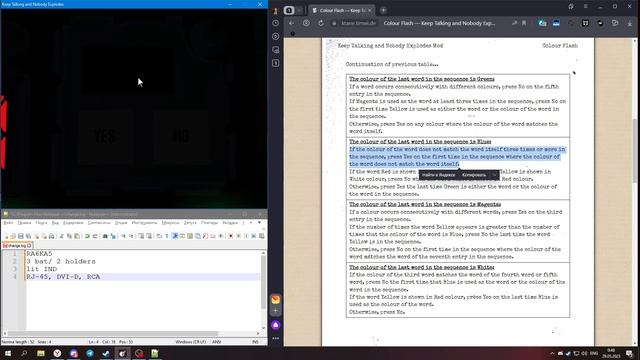Image resolution: width=640 pixels, height=360 pixels.
Task: Open the first menu in Notepad++ menu bar
Action: point(8,223)
